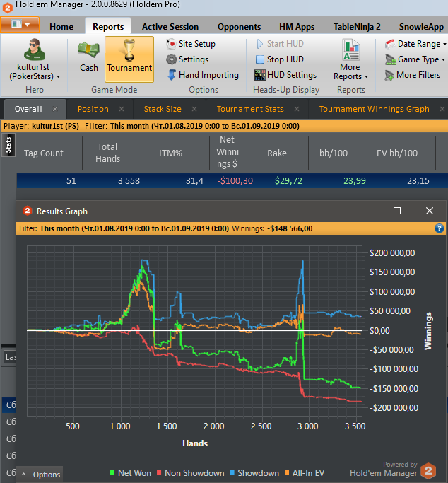
Task: Open More Filters
Action: 412,75
